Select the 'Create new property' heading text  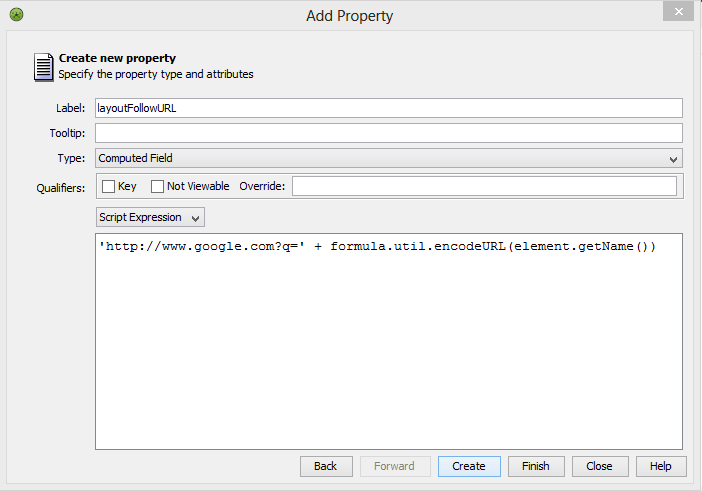[117, 58]
